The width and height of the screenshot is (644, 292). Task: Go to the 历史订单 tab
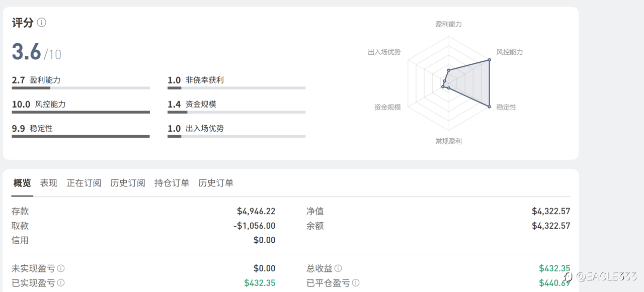[216, 183]
